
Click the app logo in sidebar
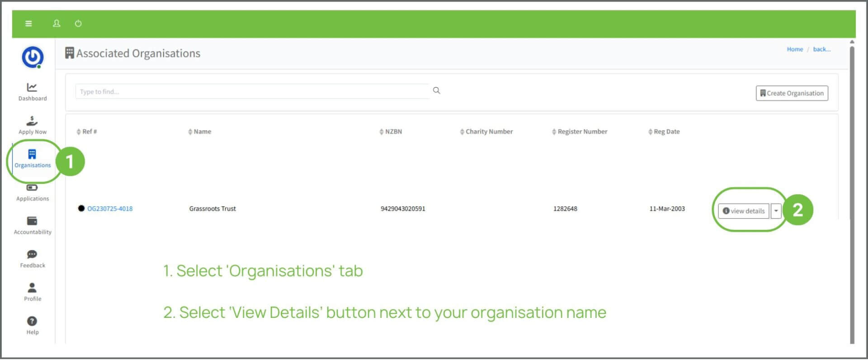[x=33, y=57]
